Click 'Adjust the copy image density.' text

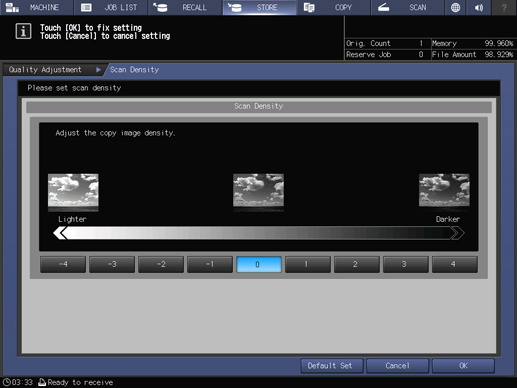[x=115, y=133]
